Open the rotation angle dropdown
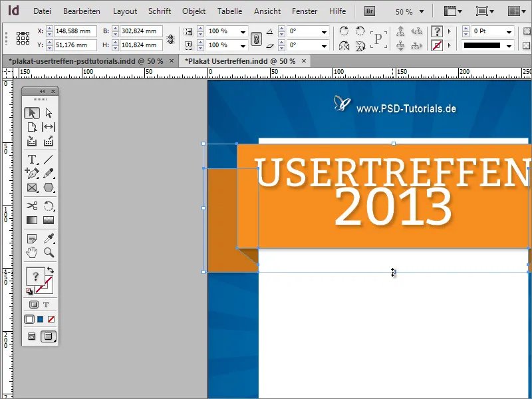 point(324,31)
